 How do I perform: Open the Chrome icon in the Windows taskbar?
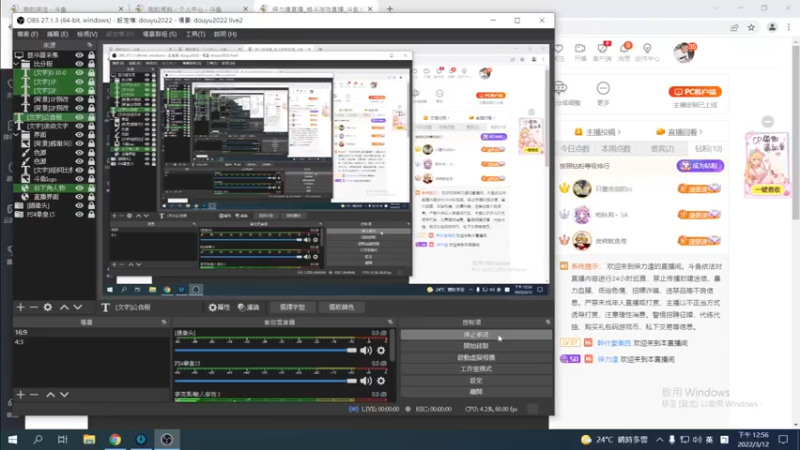tap(115, 439)
